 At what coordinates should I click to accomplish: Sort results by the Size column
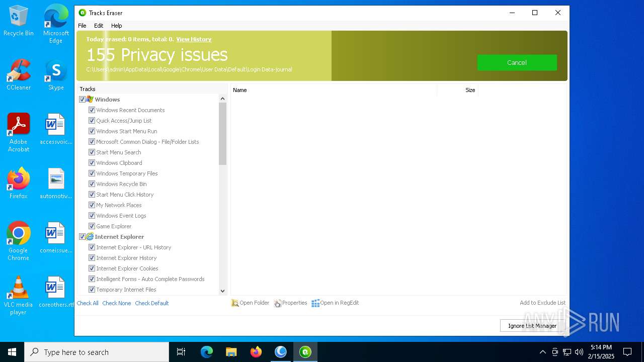click(457, 90)
